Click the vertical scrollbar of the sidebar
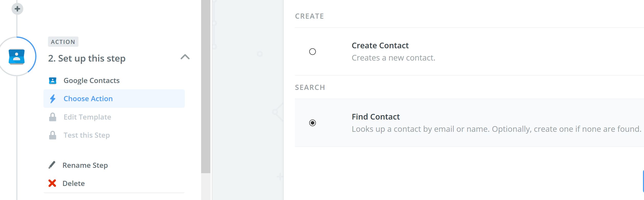Viewport: 644px width, 200px height. tap(206, 86)
